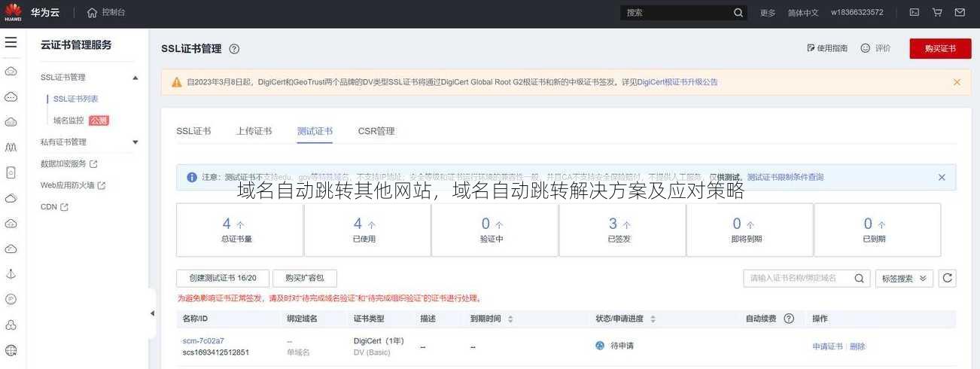The width and height of the screenshot is (980, 369).
Task: Switch to the 上传证书 tab
Action: [254, 131]
